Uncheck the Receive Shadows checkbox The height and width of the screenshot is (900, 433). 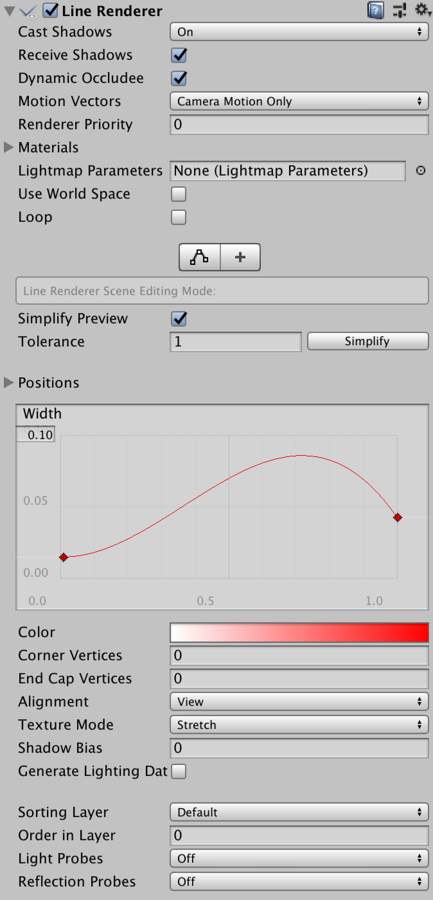click(x=179, y=56)
